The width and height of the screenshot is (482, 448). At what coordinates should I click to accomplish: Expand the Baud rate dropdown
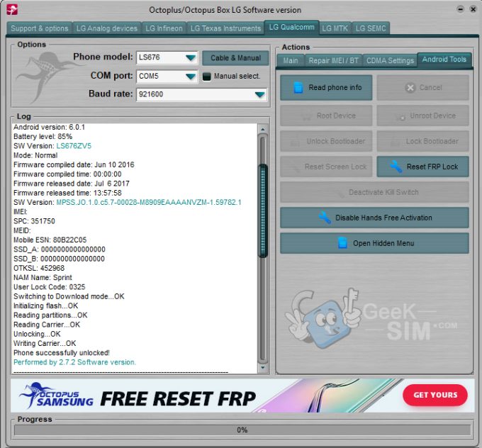tap(259, 94)
